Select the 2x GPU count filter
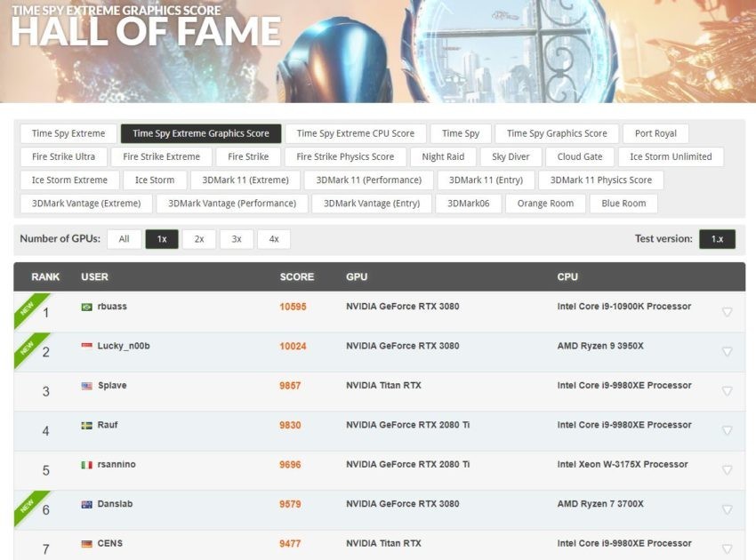The image size is (756, 560). [x=198, y=239]
